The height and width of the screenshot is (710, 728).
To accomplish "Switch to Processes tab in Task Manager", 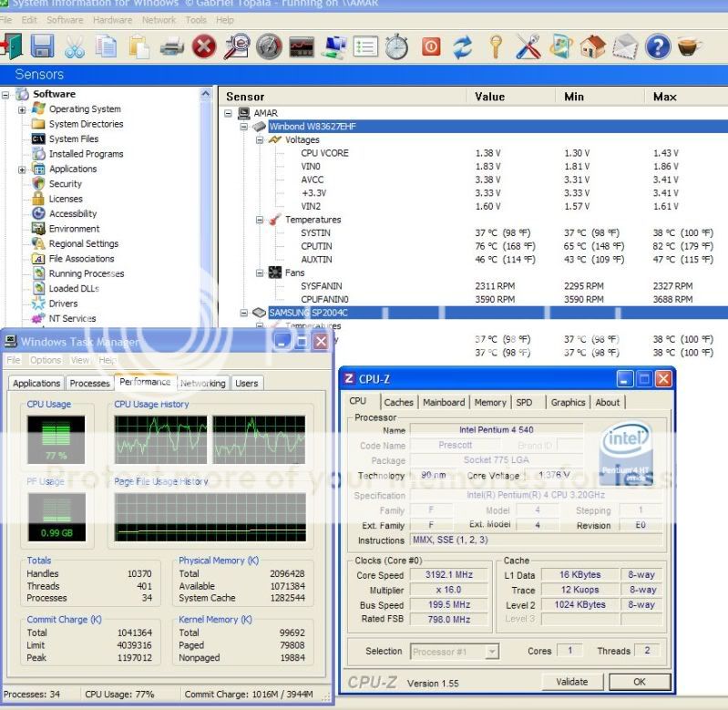I will pos(89,383).
